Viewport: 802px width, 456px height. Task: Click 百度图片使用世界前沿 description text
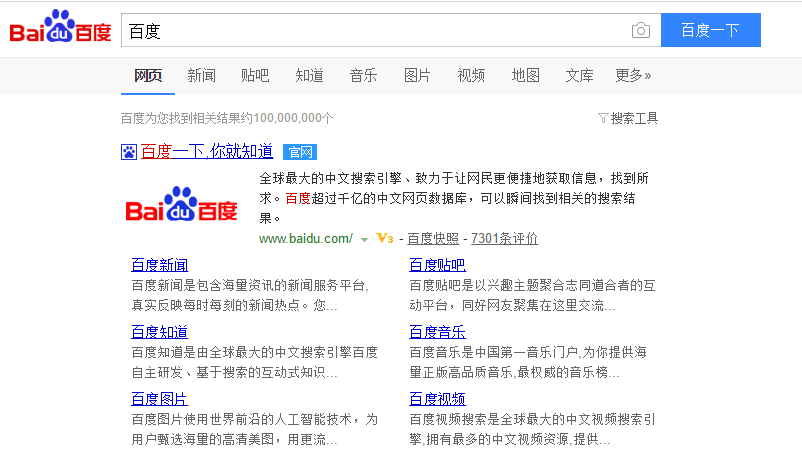[x=255, y=429]
